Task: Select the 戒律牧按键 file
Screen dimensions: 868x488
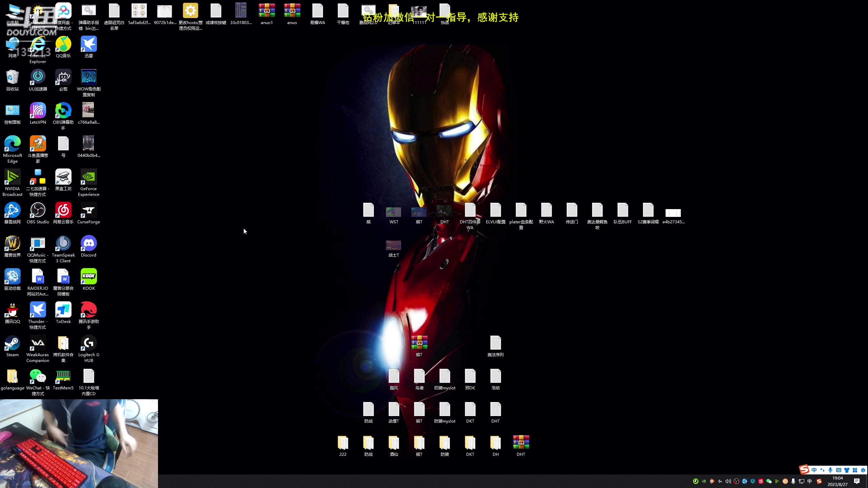Action: click(216, 14)
